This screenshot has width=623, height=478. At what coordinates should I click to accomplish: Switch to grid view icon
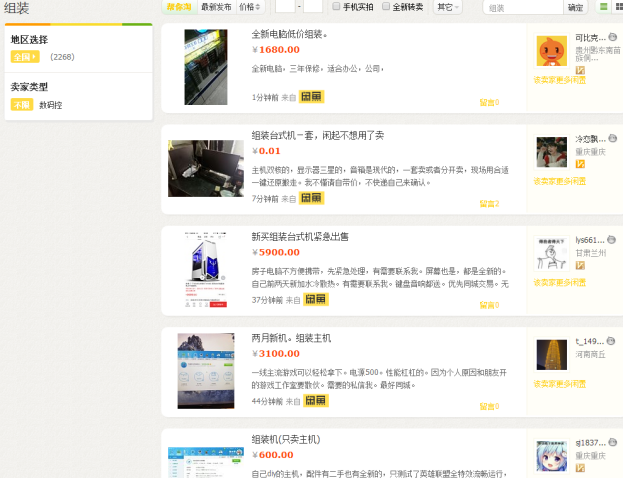(x=619, y=7)
